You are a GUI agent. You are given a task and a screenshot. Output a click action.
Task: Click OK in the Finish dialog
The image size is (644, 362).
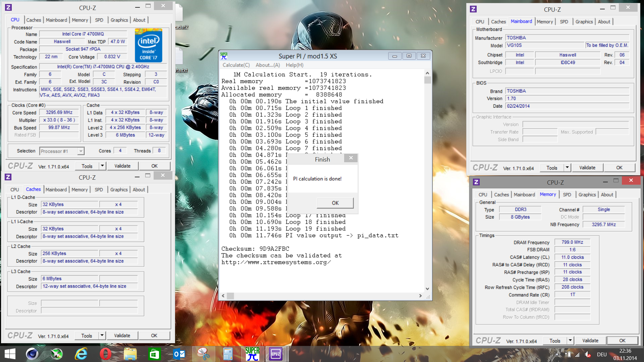click(335, 203)
